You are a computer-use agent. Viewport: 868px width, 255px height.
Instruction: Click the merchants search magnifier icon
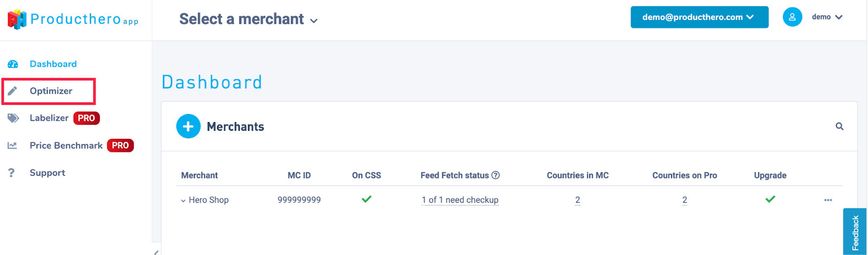pyautogui.click(x=839, y=126)
